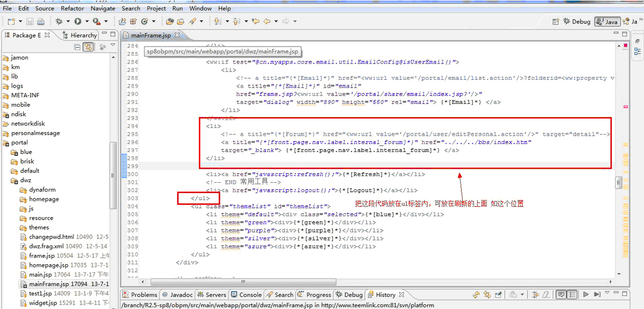Switch to the Hierarchy tab
644x309 pixels.
click(x=80, y=36)
